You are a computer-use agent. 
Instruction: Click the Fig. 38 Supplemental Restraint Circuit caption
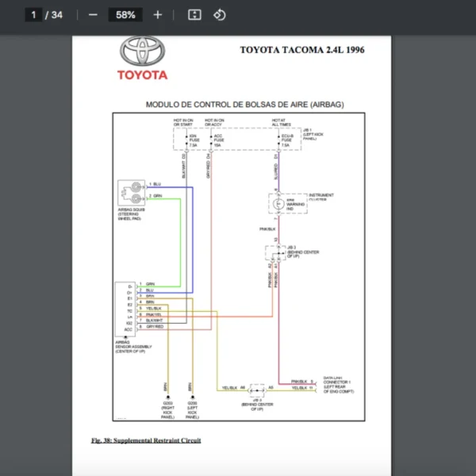click(x=146, y=440)
